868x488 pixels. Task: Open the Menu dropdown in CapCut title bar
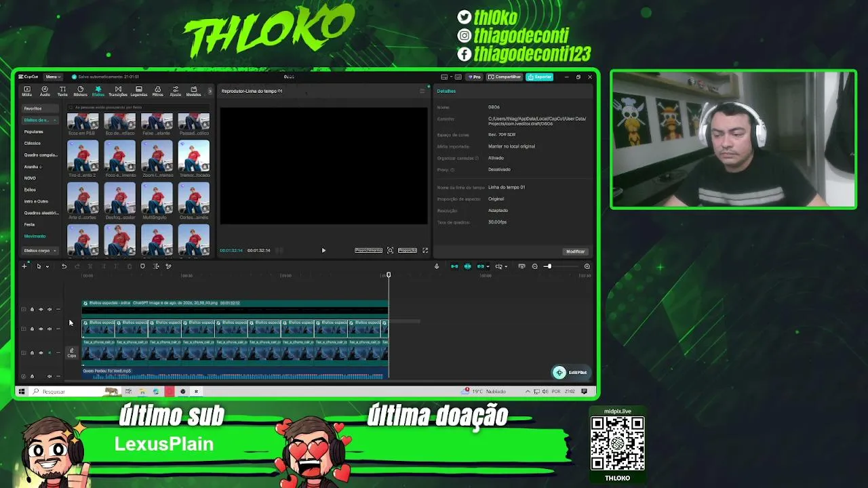click(52, 77)
